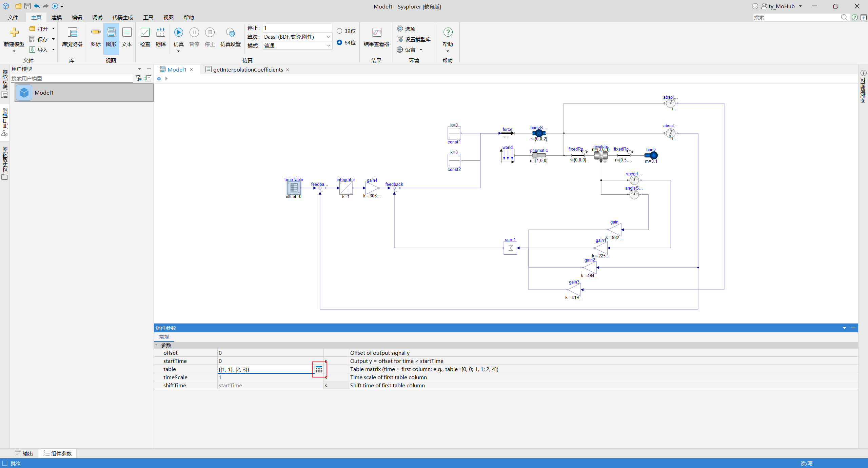Image resolution: width=868 pixels, height=468 pixels.
Task: Open Options (选项) gear icon
Action: pos(400,29)
